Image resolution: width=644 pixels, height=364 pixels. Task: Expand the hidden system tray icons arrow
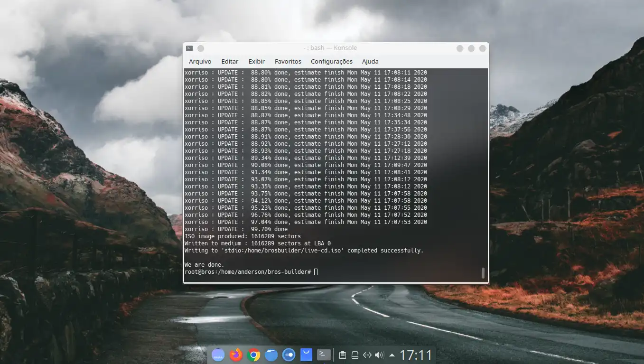coord(392,355)
